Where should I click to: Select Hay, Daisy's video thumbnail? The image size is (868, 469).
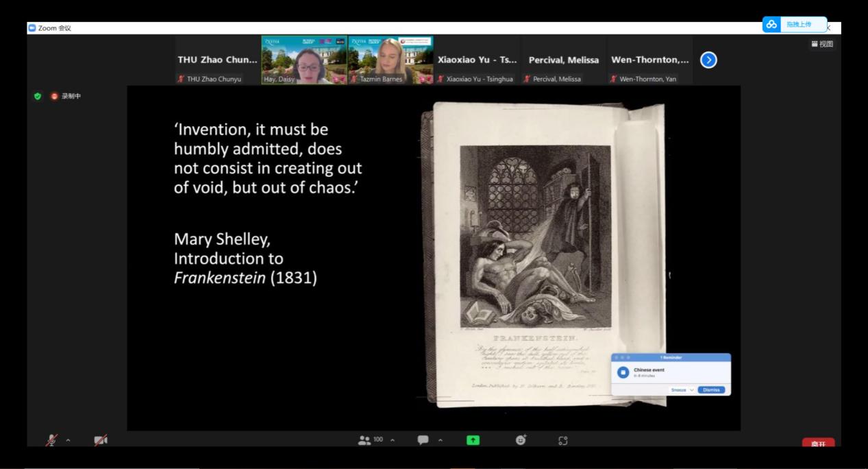tap(304, 60)
